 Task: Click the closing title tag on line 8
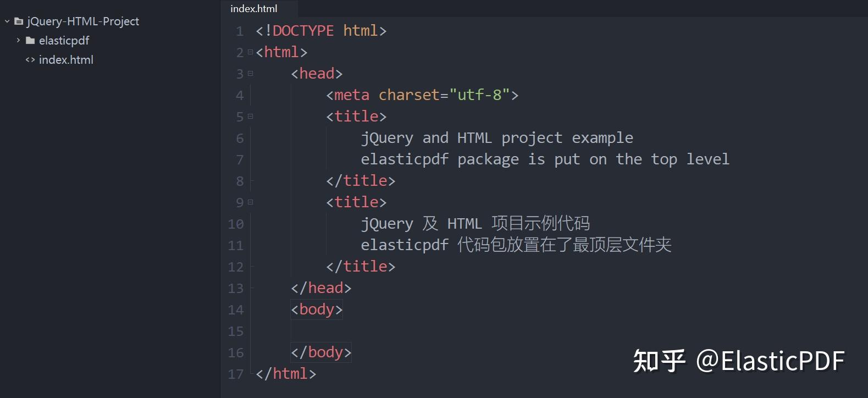click(x=361, y=181)
